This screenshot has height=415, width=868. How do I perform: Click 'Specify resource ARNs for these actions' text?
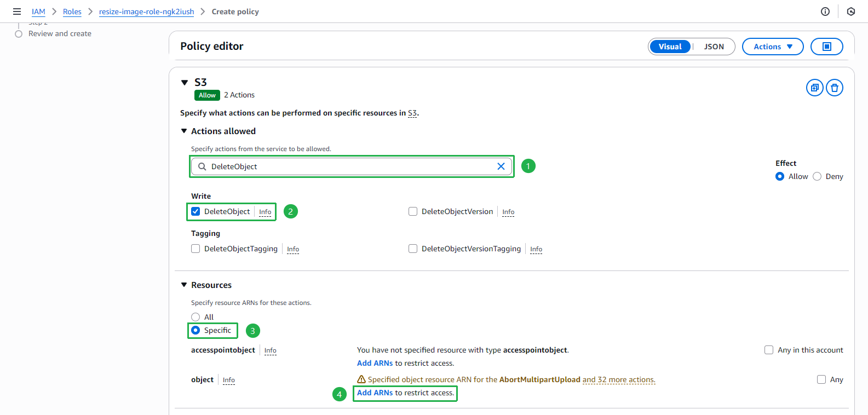point(251,303)
